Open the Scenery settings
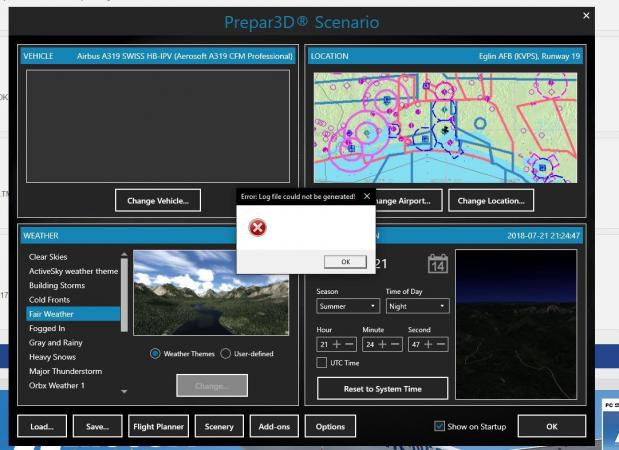Screen dimensions: 619x450 tap(219, 426)
